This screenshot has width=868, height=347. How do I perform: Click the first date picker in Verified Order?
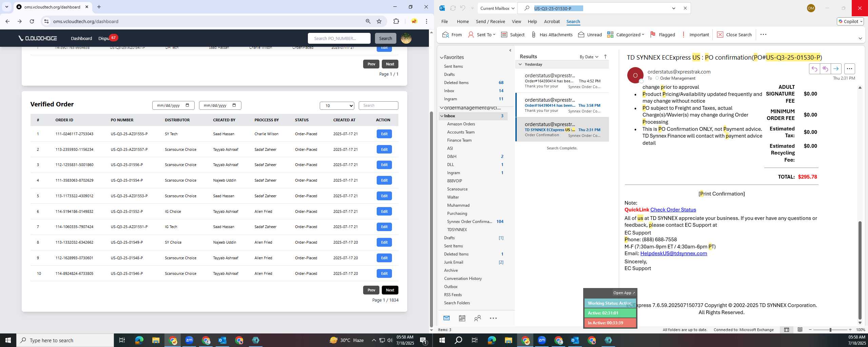tap(173, 105)
